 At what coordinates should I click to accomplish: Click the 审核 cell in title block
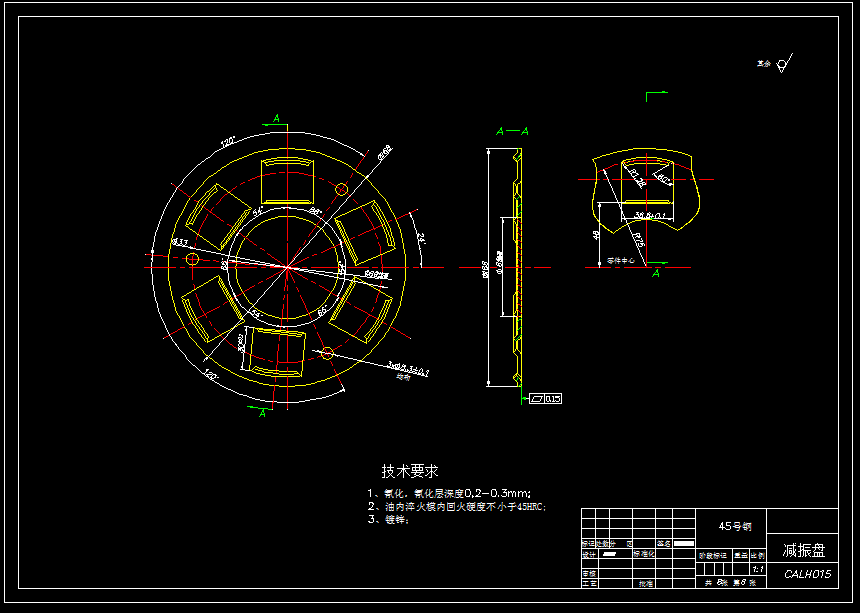tap(589, 574)
